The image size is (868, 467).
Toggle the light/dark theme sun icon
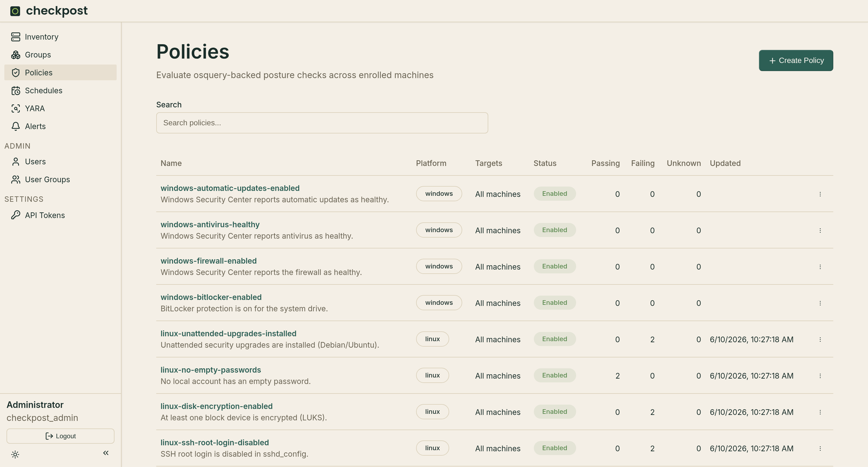(15, 454)
